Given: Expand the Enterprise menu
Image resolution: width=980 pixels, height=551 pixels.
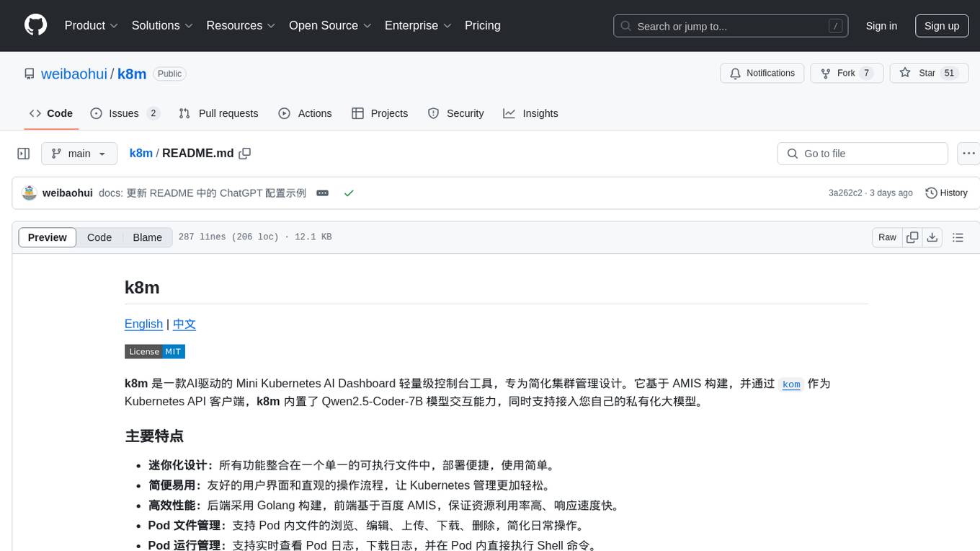Looking at the screenshot, I should pos(418,25).
